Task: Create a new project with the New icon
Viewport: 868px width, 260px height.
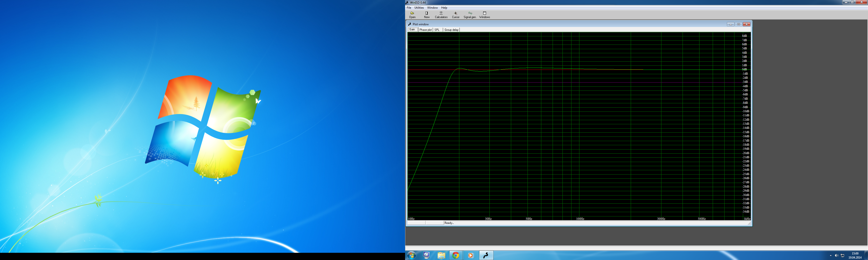Action: tap(427, 15)
